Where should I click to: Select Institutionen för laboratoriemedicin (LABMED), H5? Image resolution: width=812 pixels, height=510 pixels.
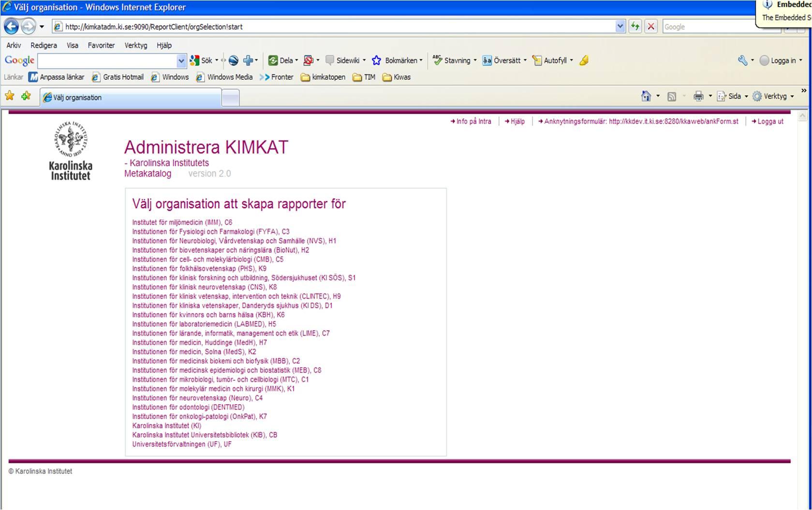tap(204, 324)
